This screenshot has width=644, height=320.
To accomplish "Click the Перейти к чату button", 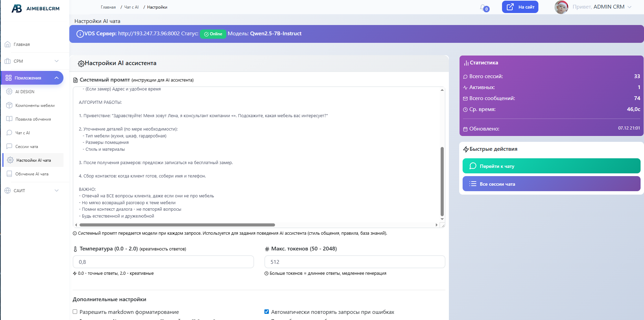I will 551,166.
